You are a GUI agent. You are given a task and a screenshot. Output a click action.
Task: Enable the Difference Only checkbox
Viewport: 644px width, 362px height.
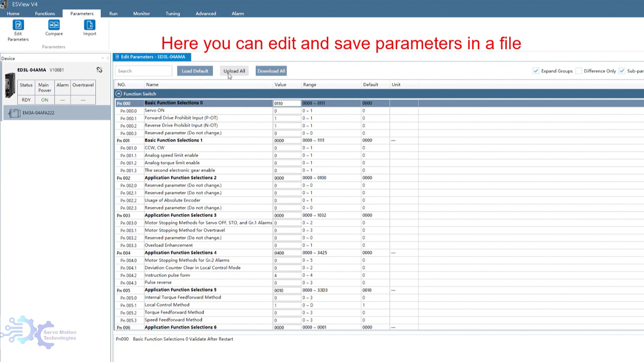click(579, 71)
